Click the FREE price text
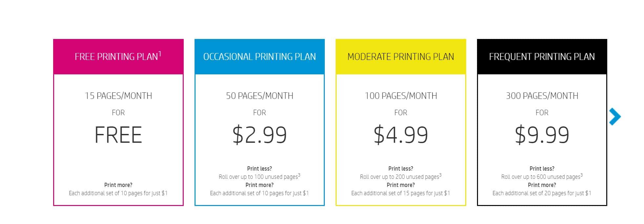The width and height of the screenshot is (644, 224). pyautogui.click(x=118, y=135)
